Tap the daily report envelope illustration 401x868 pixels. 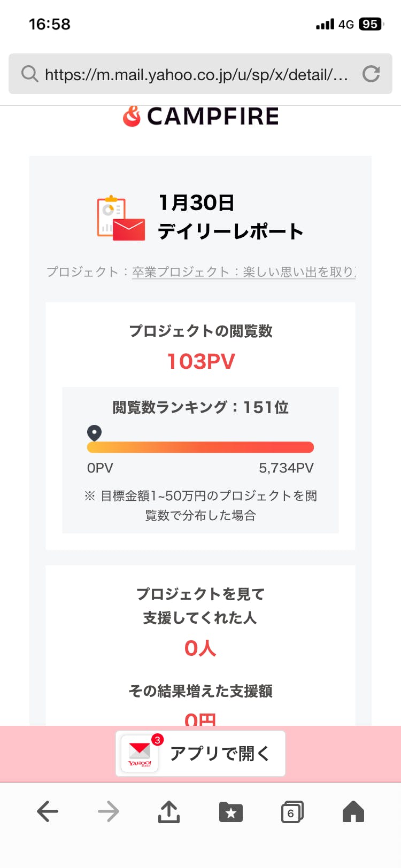coord(121,218)
